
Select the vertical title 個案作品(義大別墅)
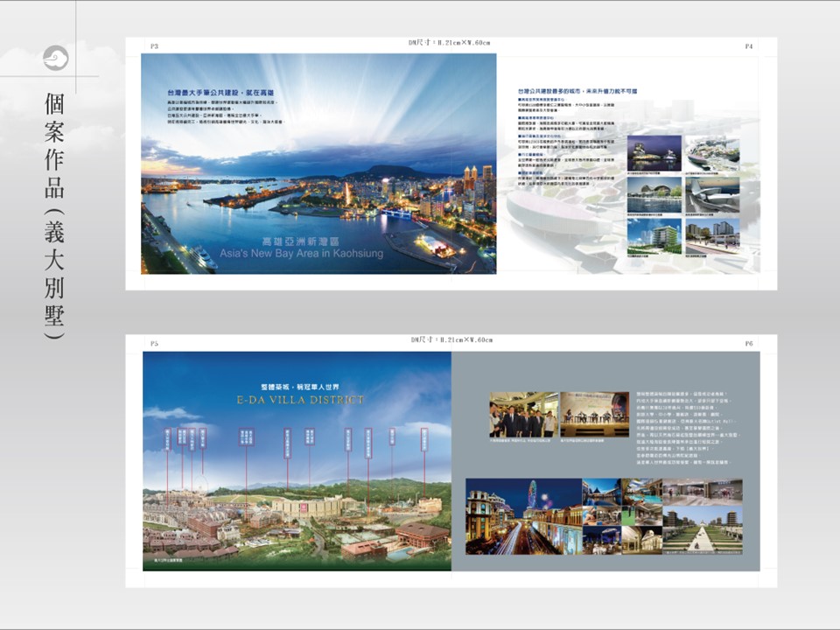pos(54,215)
